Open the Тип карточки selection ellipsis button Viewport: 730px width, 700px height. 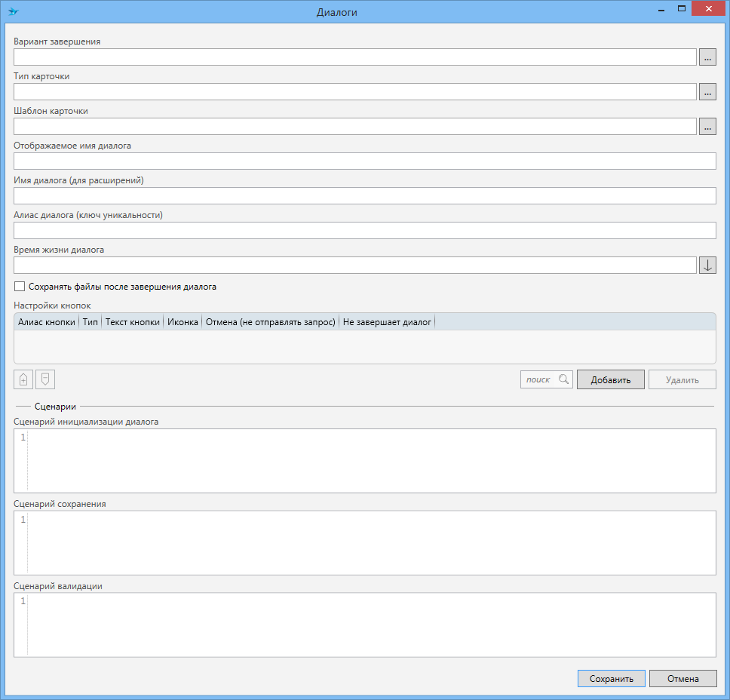(707, 92)
